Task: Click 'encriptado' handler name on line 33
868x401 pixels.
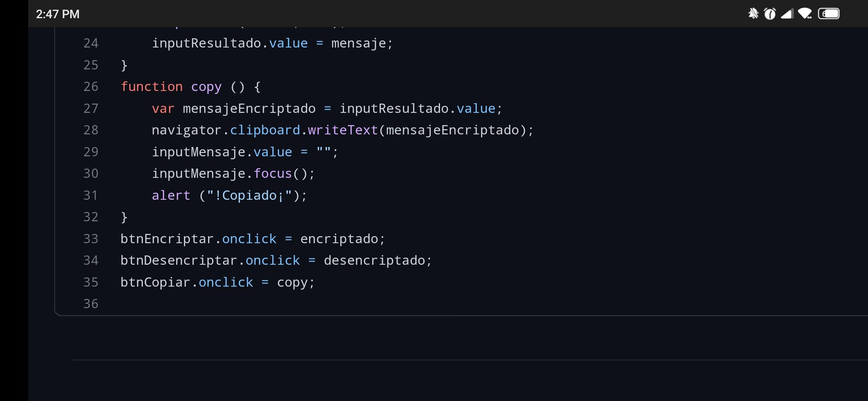Action: 339,239
